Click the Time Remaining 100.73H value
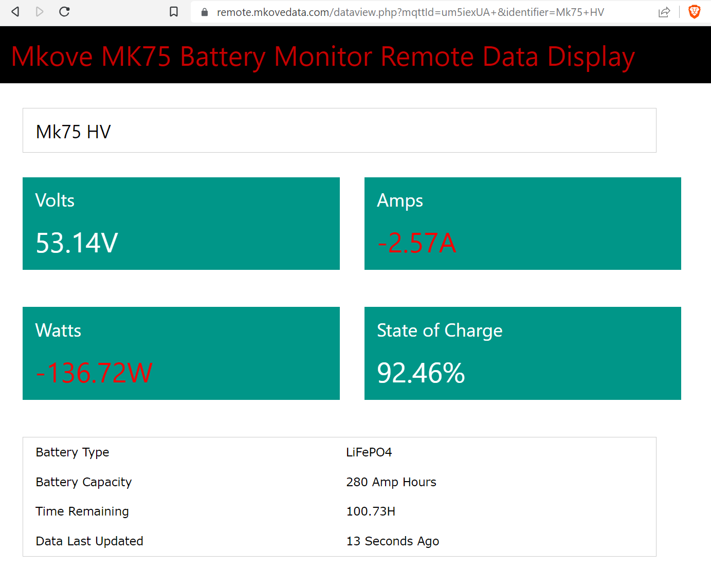The width and height of the screenshot is (711, 588). pos(371,511)
